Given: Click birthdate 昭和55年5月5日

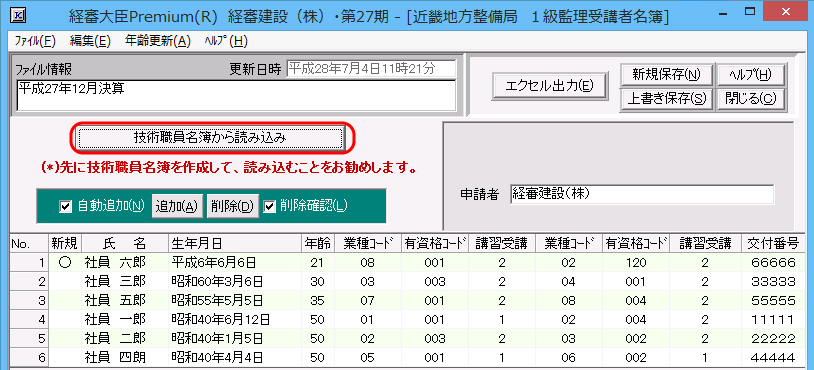Looking at the screenshot, I should [x=235, y=300].
